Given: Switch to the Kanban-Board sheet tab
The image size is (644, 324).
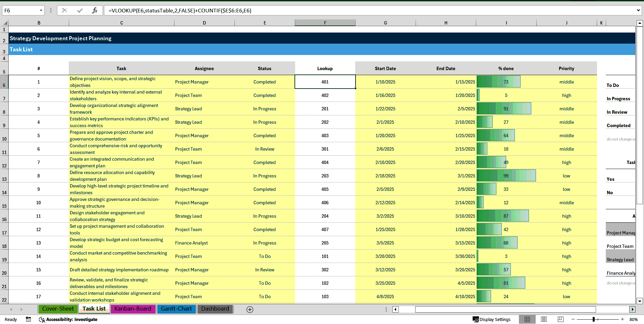Looking at the screenshot, I should [x=133, y=309].
